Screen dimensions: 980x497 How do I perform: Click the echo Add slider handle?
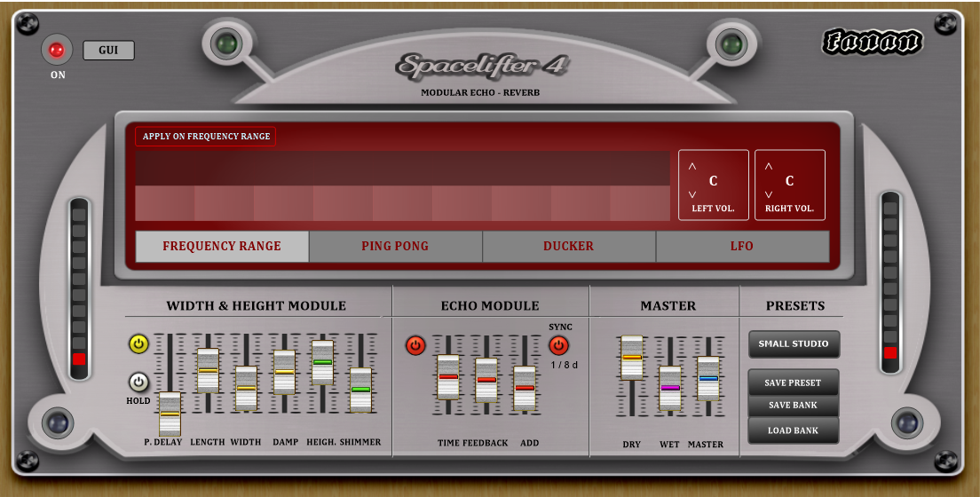(x=525, y=388)
